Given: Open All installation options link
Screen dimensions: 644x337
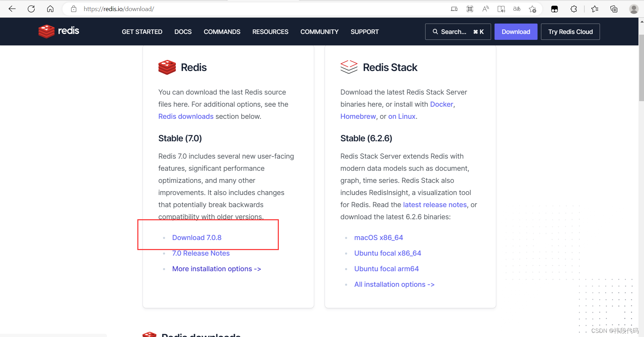Looking at the screenshot, I should point(394,284).
